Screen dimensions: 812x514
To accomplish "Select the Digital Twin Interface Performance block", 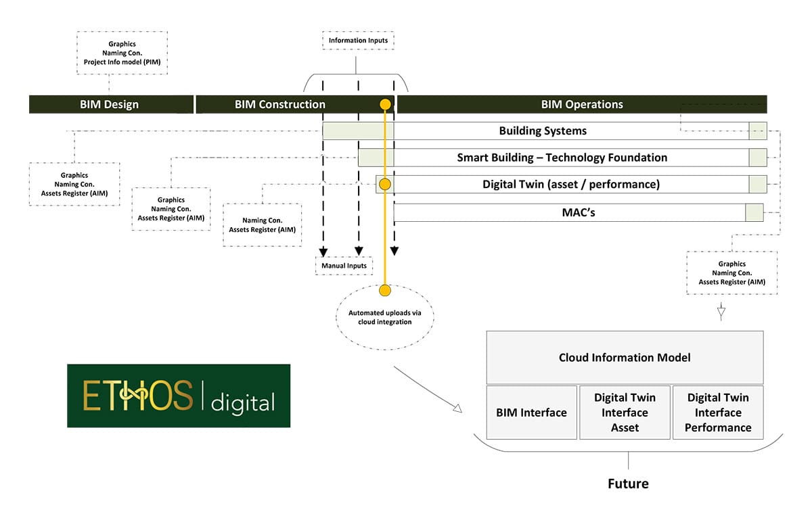I will [717, 413].
